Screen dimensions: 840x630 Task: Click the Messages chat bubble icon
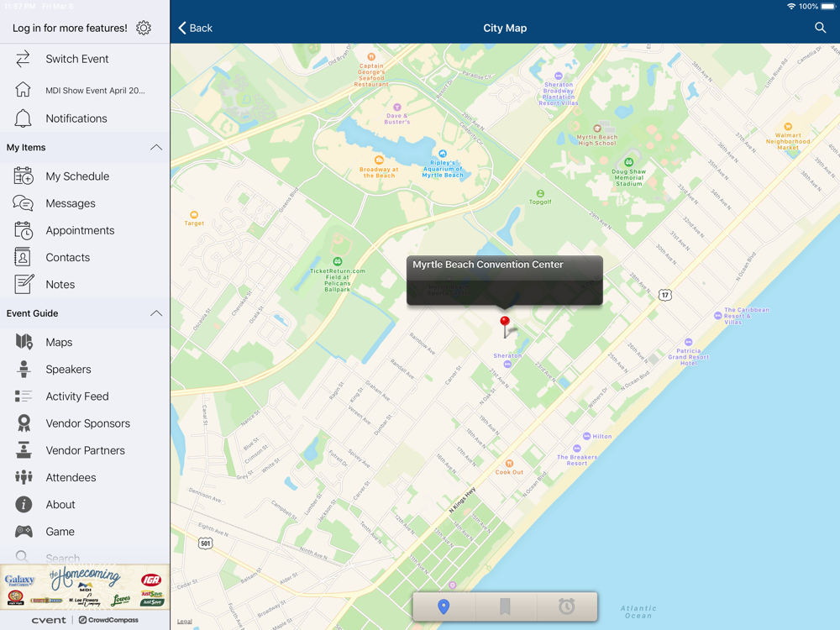pyautogui.click(x=23, y=203)
